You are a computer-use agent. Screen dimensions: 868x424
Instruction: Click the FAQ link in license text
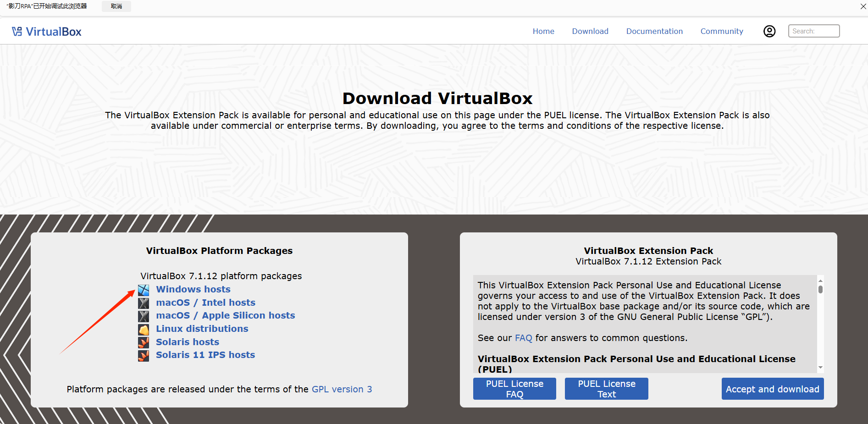point(524,338)
